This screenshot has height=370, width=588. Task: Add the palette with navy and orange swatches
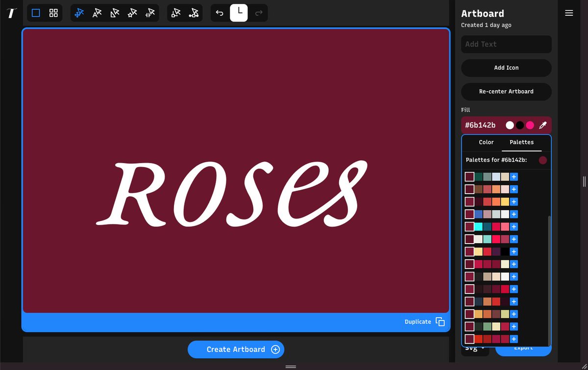click(x=514, y=301)
